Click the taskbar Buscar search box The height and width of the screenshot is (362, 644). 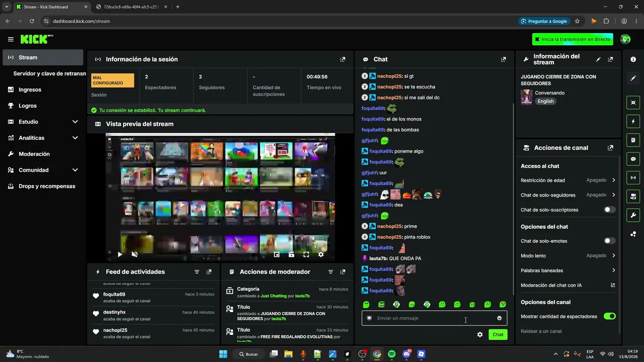click(x=249, y=354)
